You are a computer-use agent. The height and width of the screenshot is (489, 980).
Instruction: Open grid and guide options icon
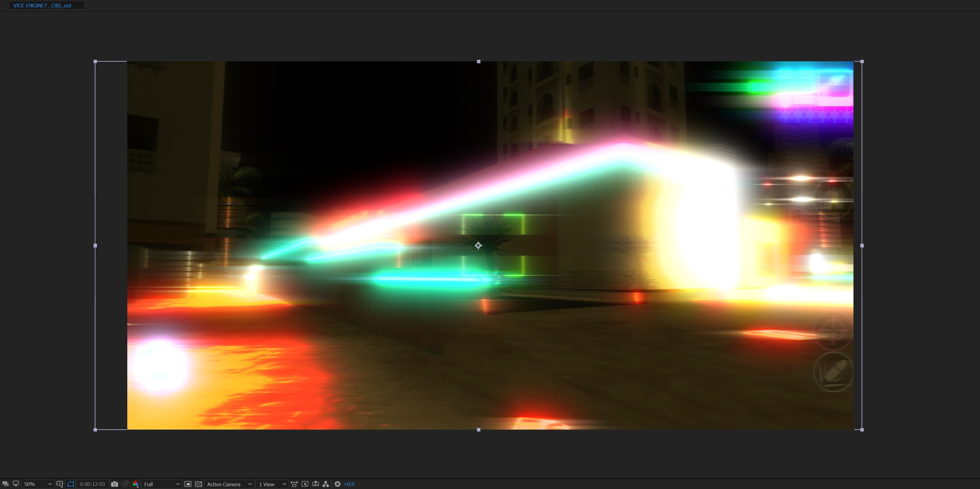60,484
